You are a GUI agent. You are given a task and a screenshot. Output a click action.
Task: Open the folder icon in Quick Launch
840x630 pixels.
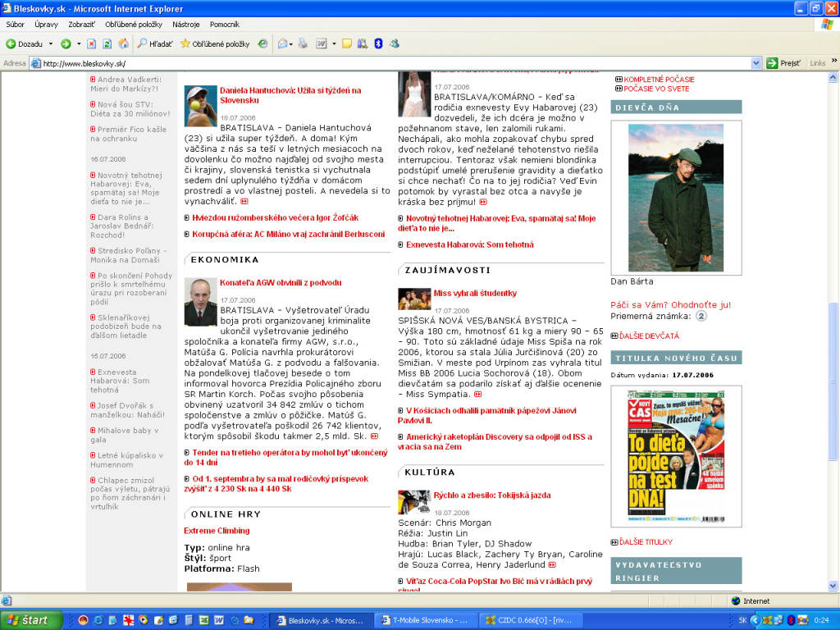249,620
